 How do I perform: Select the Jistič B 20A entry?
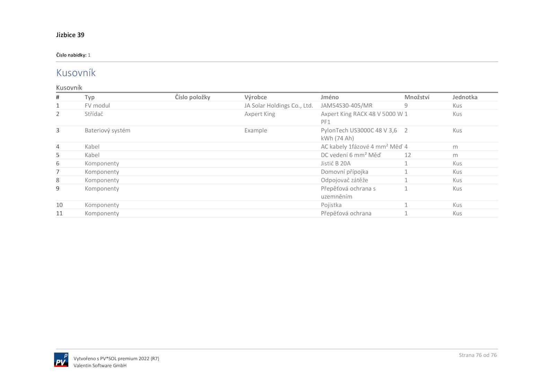point(336,163)
